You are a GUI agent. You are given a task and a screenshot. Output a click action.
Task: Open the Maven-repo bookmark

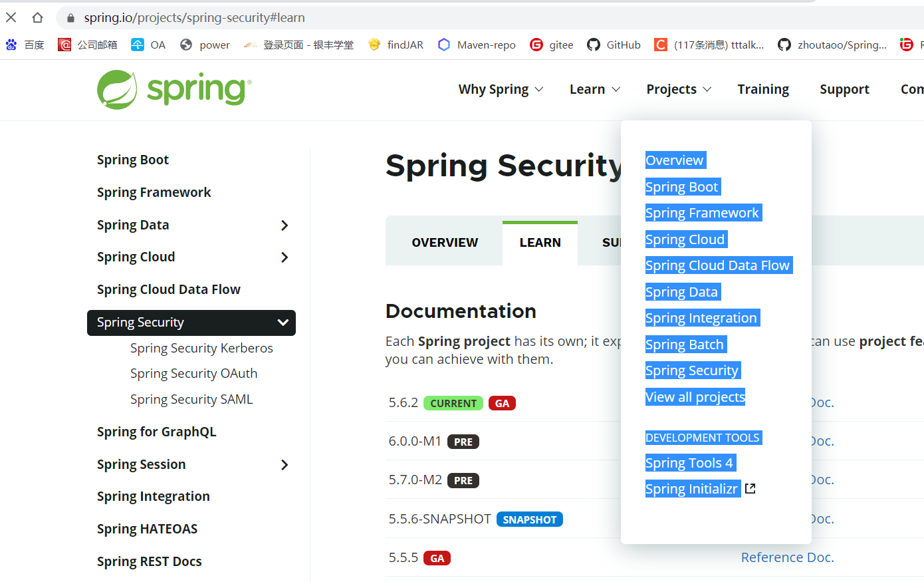point(477,45)
